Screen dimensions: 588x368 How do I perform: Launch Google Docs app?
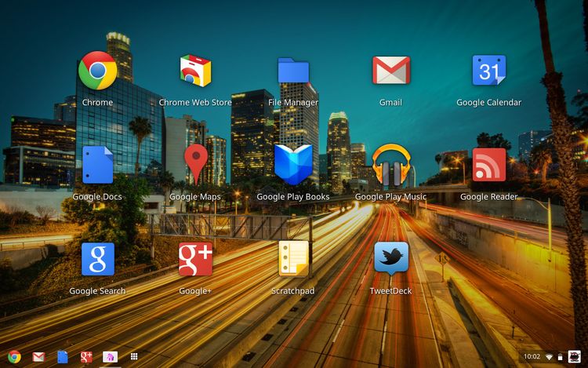(x=97, y=165)
